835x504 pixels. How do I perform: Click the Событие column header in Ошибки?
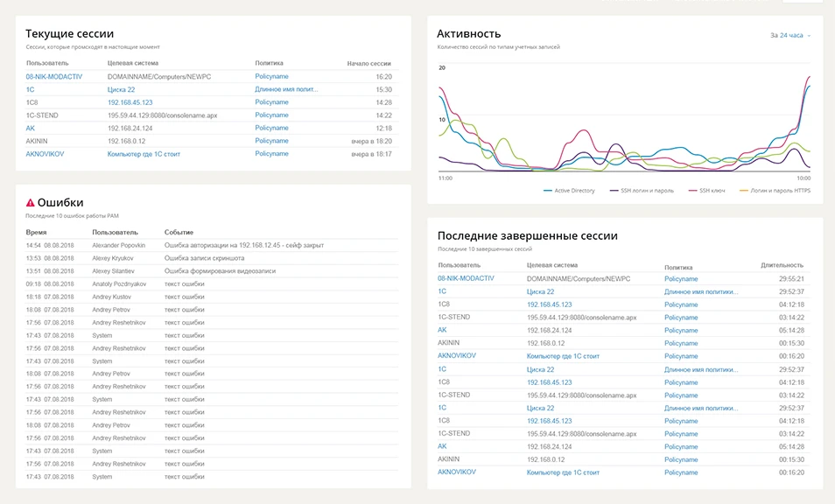pyautogui.click(x=179, y=233)
